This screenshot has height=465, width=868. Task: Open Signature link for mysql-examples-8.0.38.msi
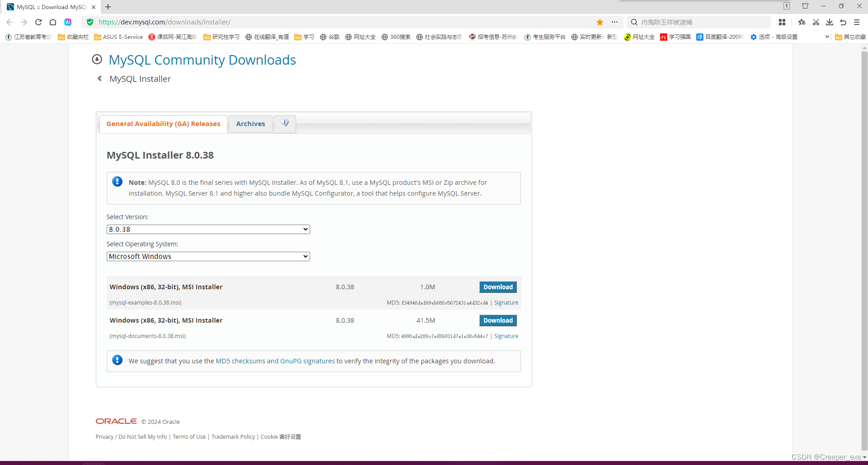[506, 303]
